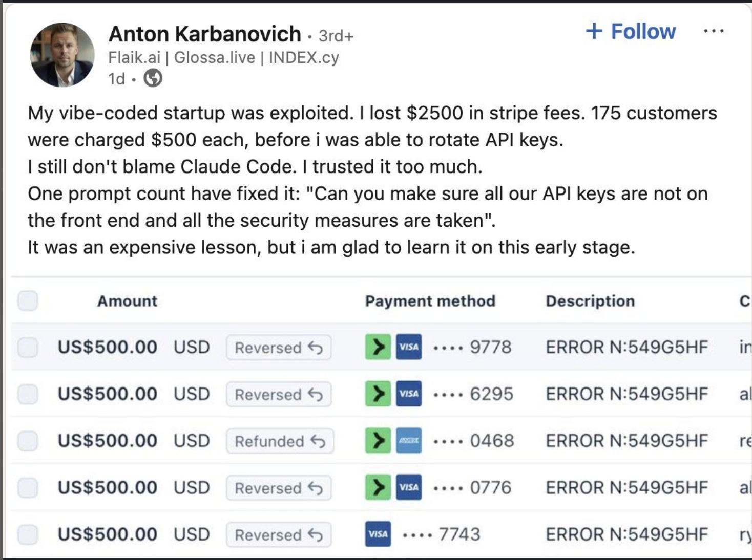
Task: Click the Payment method column header
Action: tap(430, 301)
